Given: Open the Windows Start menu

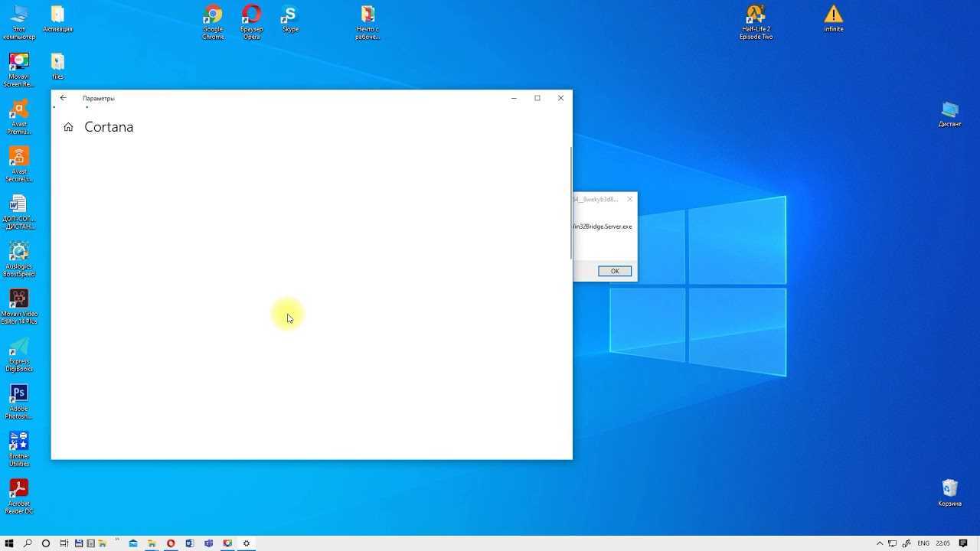Looking at the screenshot, I should tap(9, 543).
